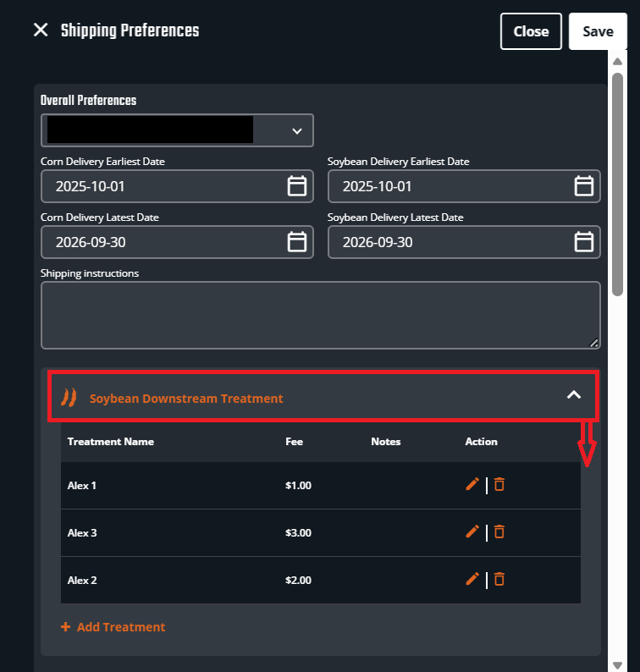Collapse the Soybean Downstream Treatment section

[574, 394]
